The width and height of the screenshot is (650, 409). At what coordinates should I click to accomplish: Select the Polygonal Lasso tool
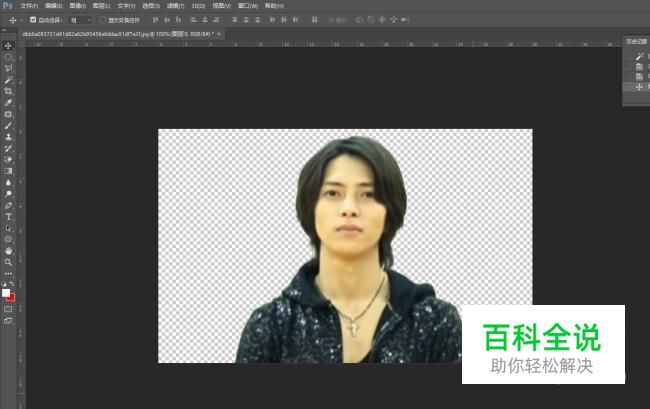tap(8, 68)
